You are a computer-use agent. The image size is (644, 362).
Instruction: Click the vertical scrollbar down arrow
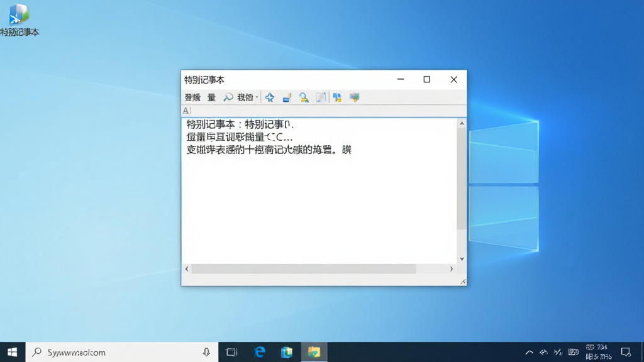[462, 259]
